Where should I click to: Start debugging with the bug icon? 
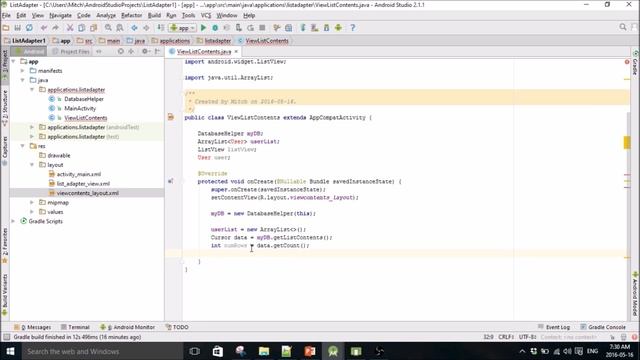215,28
